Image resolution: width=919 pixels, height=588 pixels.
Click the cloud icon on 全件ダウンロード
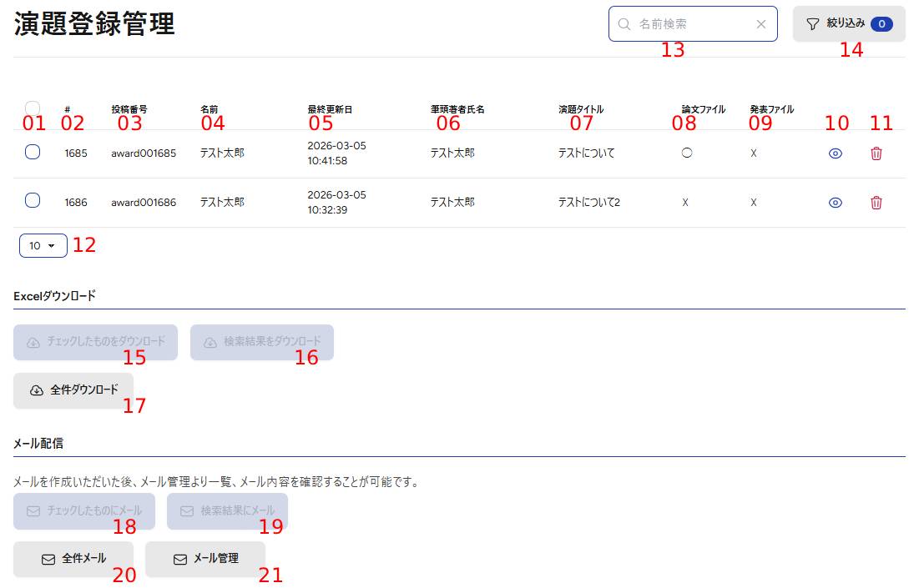36,390
